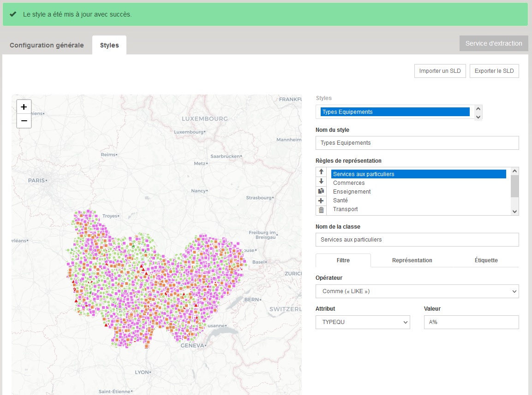Delete the selected rule with trash icon
Image resolution: width=532 pixels, height=395 pixels.
[x=321, y=210]
